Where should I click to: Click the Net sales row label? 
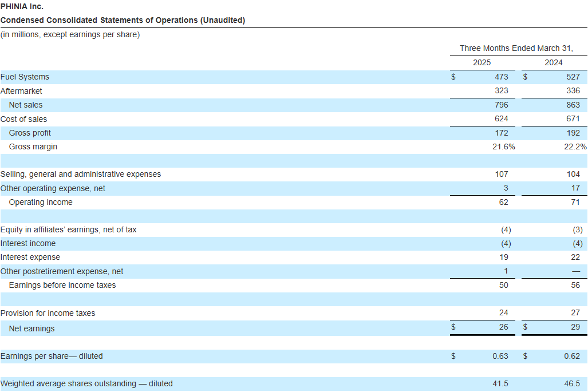(x=26, y=105)
